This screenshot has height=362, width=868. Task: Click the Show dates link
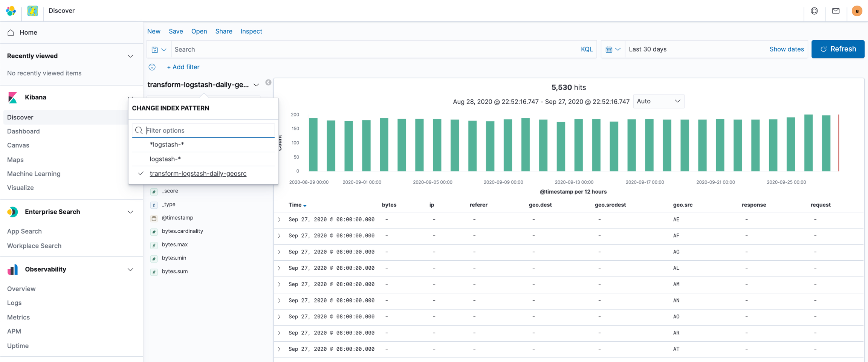coord(786,49)
